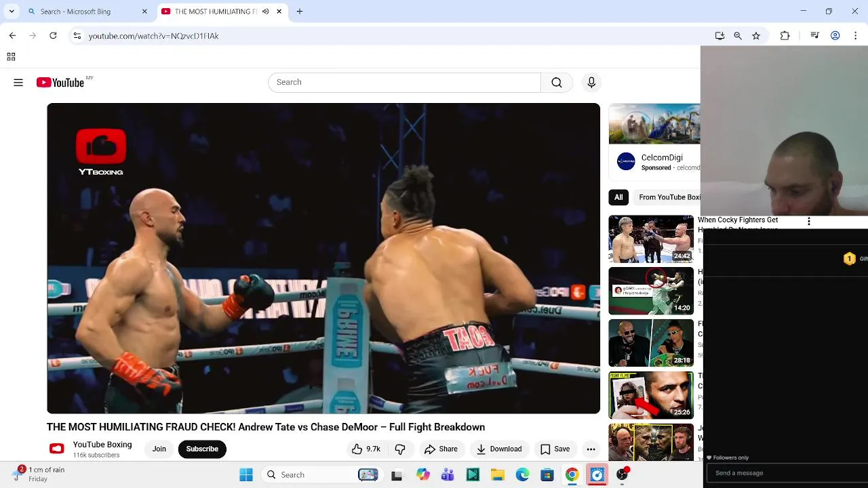Open the Chrome profile avatar
This screenshot has width=868, height=488.
click(835, 36)
